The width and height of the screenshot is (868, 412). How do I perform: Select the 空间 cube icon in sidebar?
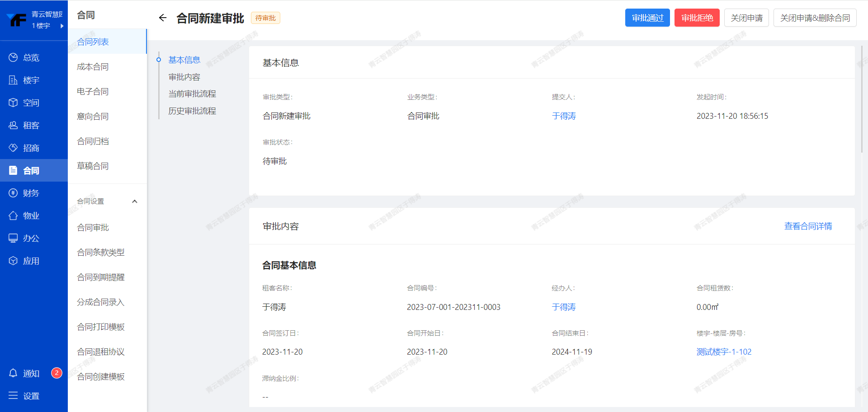point(13,103)
